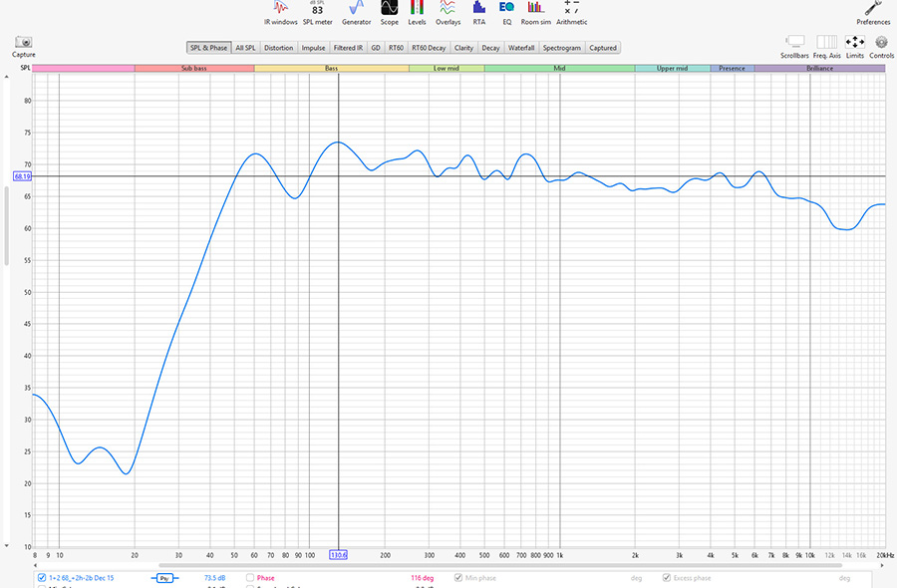The height and width of the screenshot is (588, 897).
Task: Open the EQ window
Action: 506,11
